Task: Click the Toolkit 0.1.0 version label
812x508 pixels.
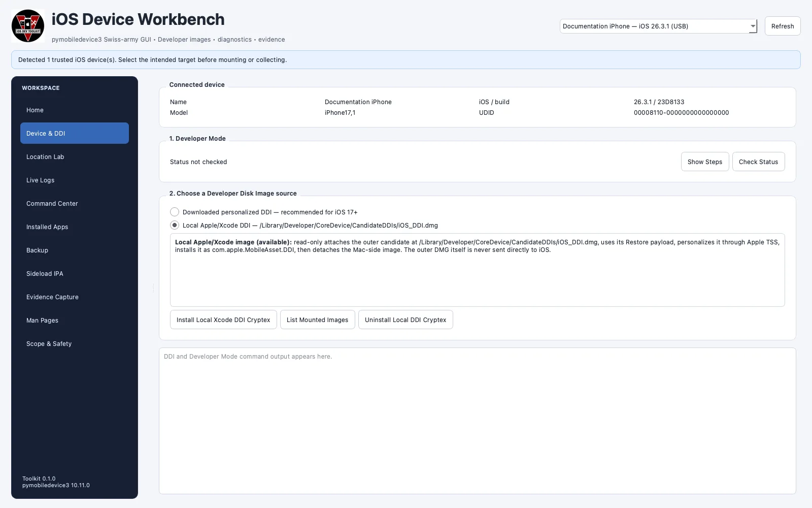Action: coord(39,479)
